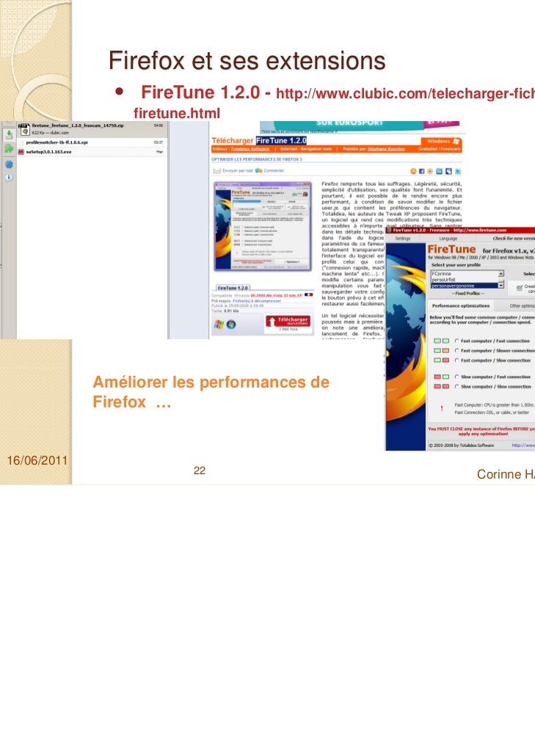The width and height of the screenshot is (535, 756).
Task: Switch to Performance optimizations tab
Action: tap(460, 305)
